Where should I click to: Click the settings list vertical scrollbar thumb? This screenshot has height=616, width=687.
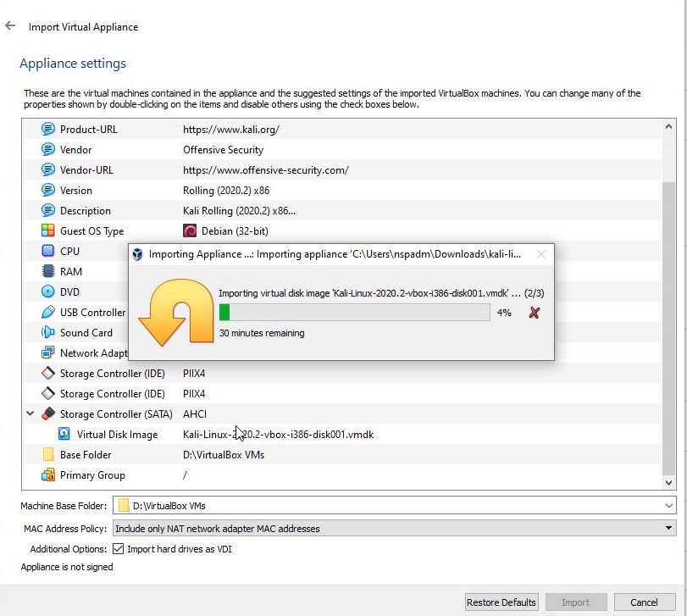668,328
